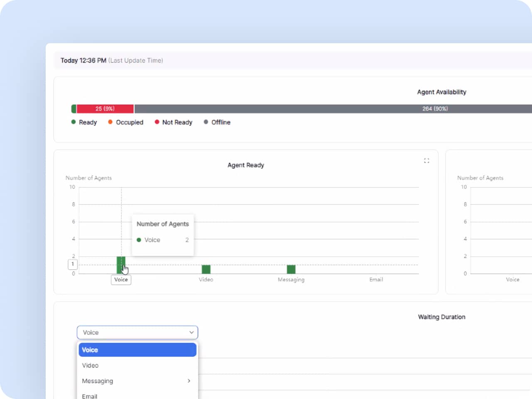Image resolution: width=532 pixels, height=399 pixels.
Task: Toggle the Not Ready legend item
Action: (x=173, y=122)
